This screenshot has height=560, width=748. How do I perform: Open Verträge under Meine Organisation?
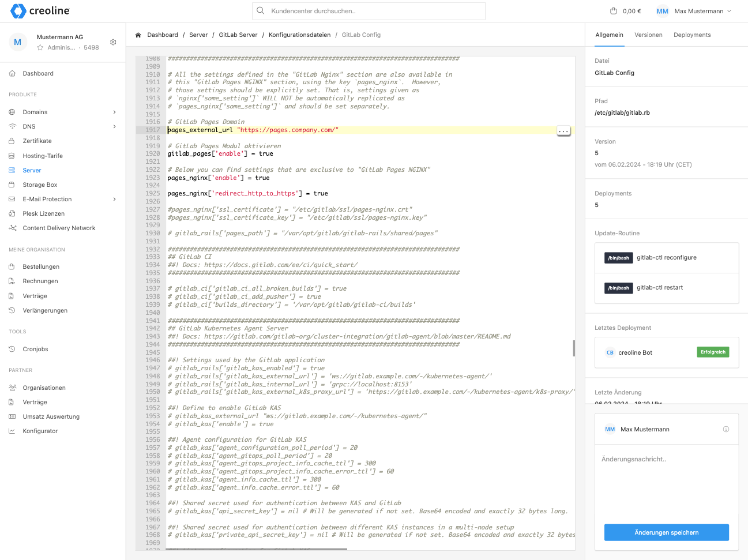click(35, 296)
